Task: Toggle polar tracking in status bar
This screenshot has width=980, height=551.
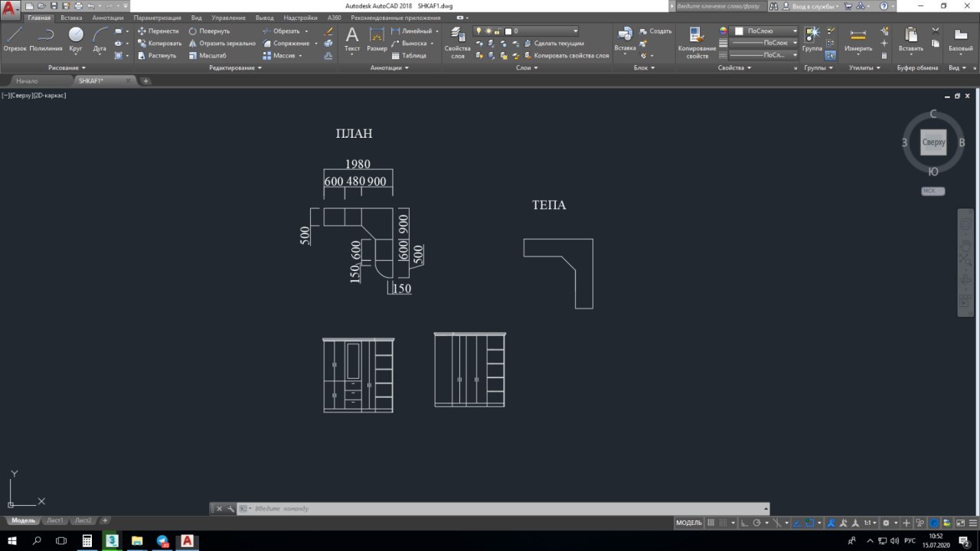Action: pos(756,523)
